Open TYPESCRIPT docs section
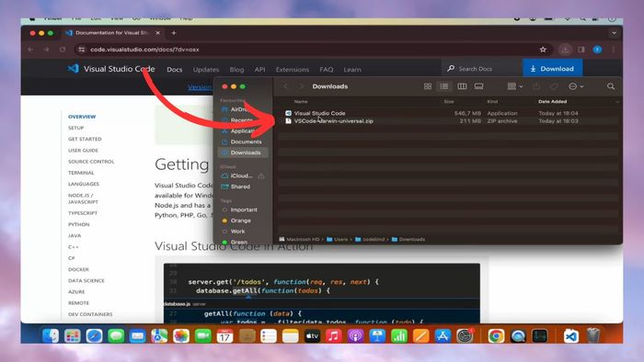This screenshot has width=644, height=362. click(x=83, y=213)
